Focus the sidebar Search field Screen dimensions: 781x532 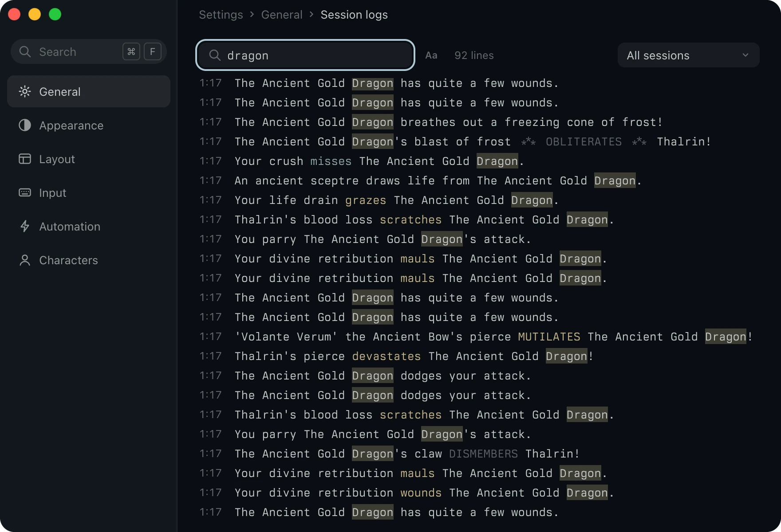pyautogui.click(x=89, y=51)
